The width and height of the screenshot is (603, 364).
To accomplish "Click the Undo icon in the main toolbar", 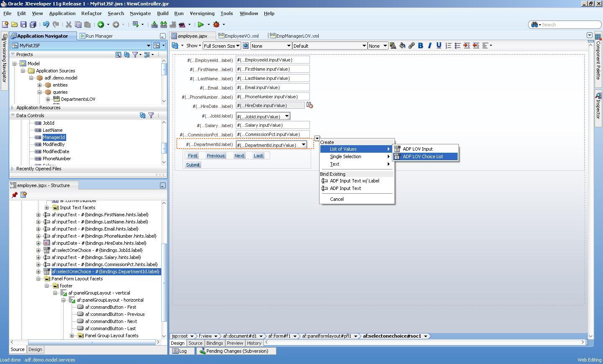I will click(45, 25).
